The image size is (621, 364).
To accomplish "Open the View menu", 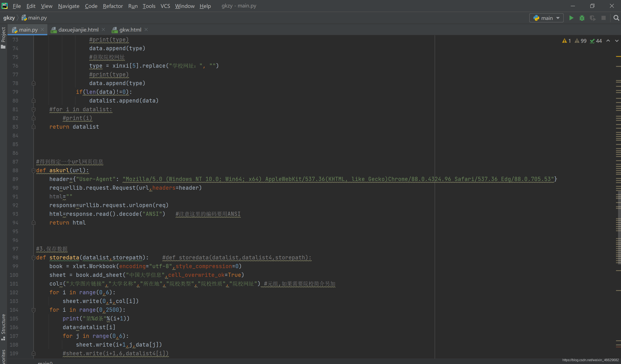I will pyautogui.click(x=46, y=6).
